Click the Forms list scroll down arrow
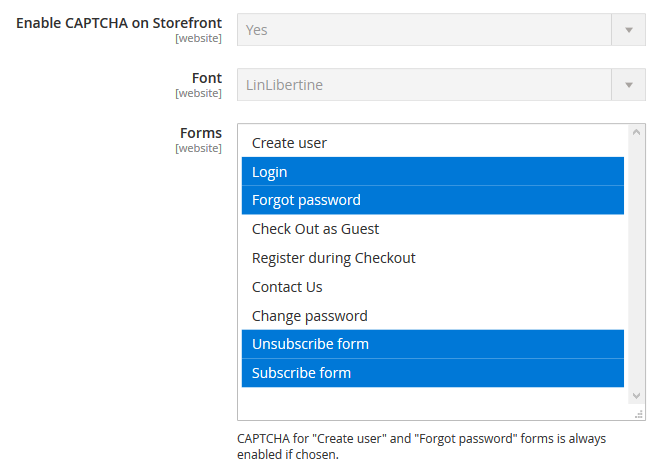 636,396
